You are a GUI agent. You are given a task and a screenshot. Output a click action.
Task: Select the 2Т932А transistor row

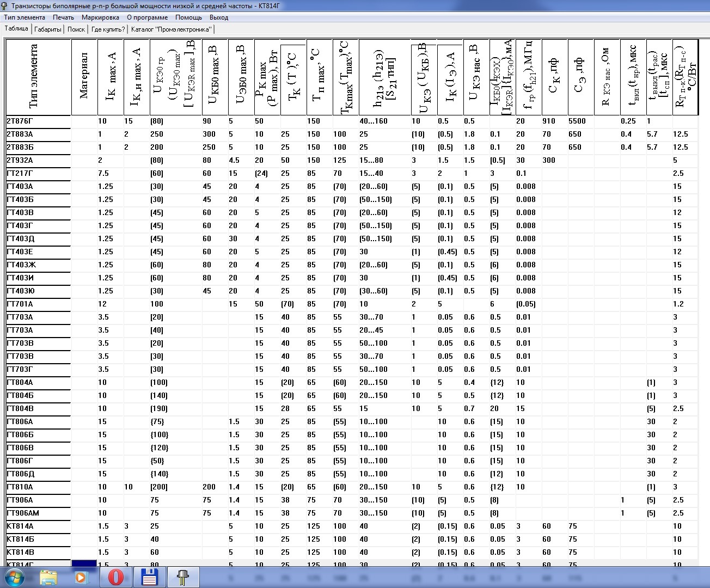pyautogui.click(x=39, y=161)
